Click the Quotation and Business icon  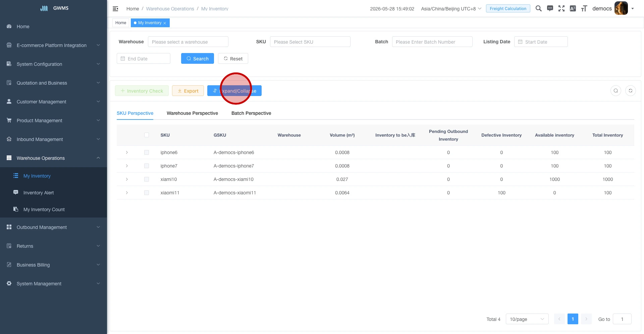point(9,83)
